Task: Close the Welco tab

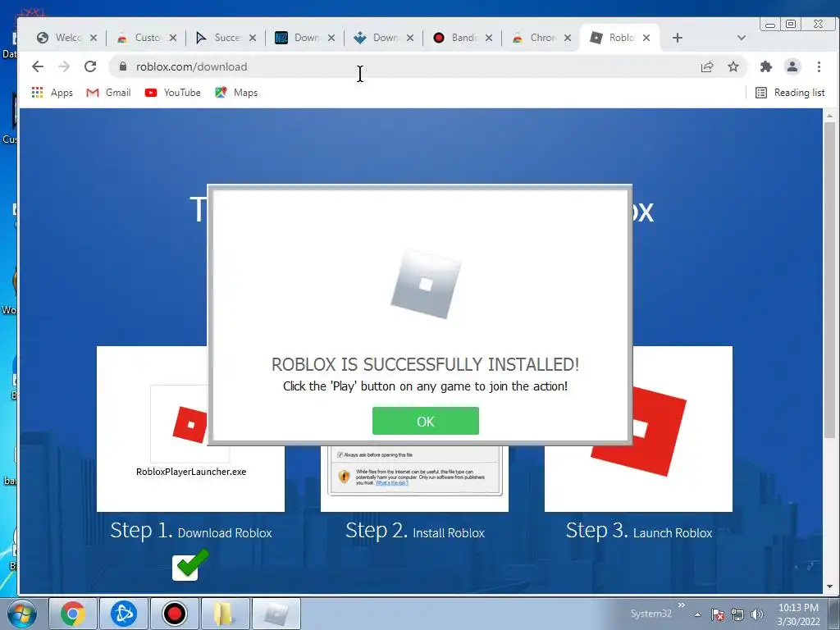Action: coord(94,38)
